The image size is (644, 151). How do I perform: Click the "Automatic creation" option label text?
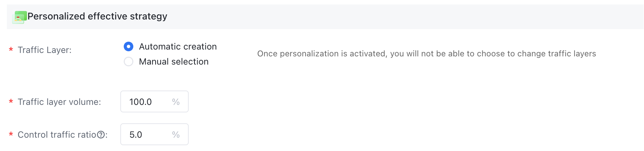coord(178,46)
